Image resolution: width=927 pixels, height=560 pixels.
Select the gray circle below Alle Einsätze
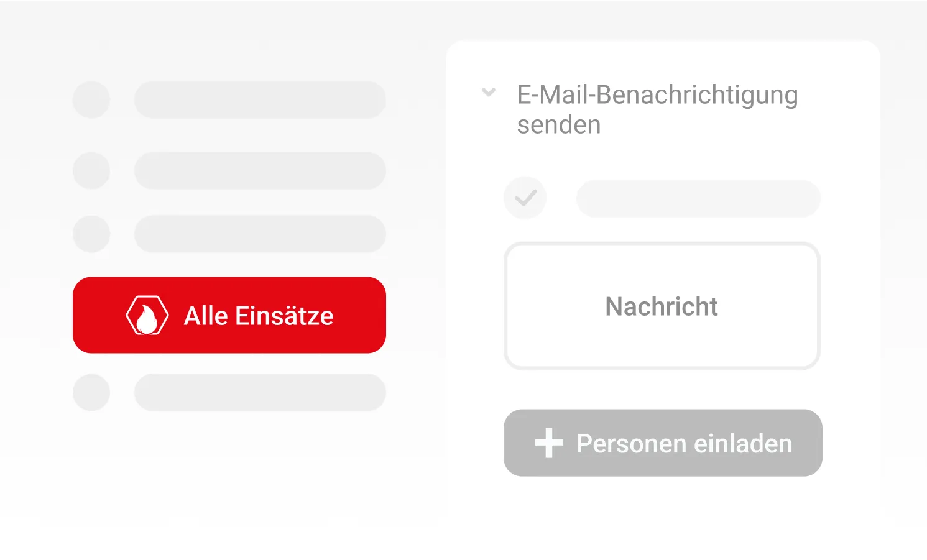91,392
